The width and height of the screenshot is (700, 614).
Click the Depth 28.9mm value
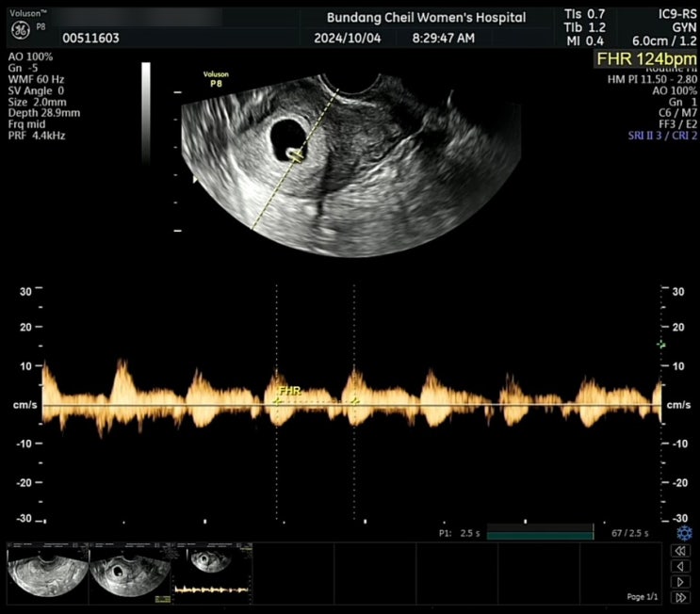pyautogui.click(x=44, y=113)
